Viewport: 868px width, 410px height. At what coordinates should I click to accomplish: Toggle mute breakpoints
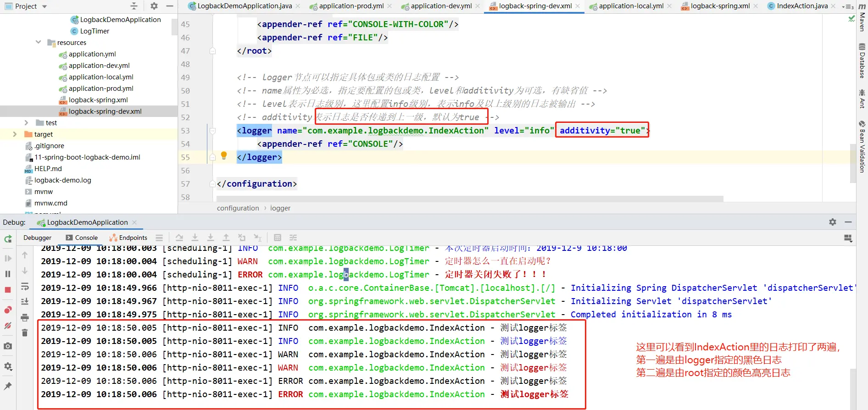click(8, 326)
